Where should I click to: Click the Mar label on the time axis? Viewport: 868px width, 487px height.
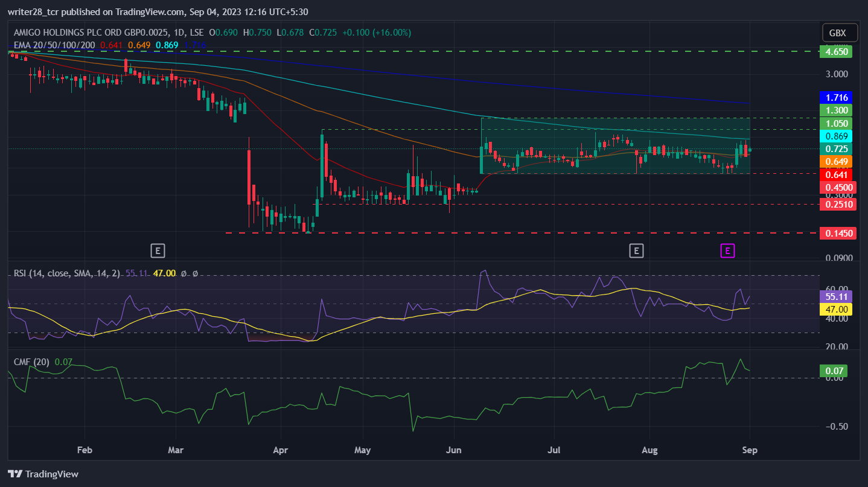click(176, 450)
